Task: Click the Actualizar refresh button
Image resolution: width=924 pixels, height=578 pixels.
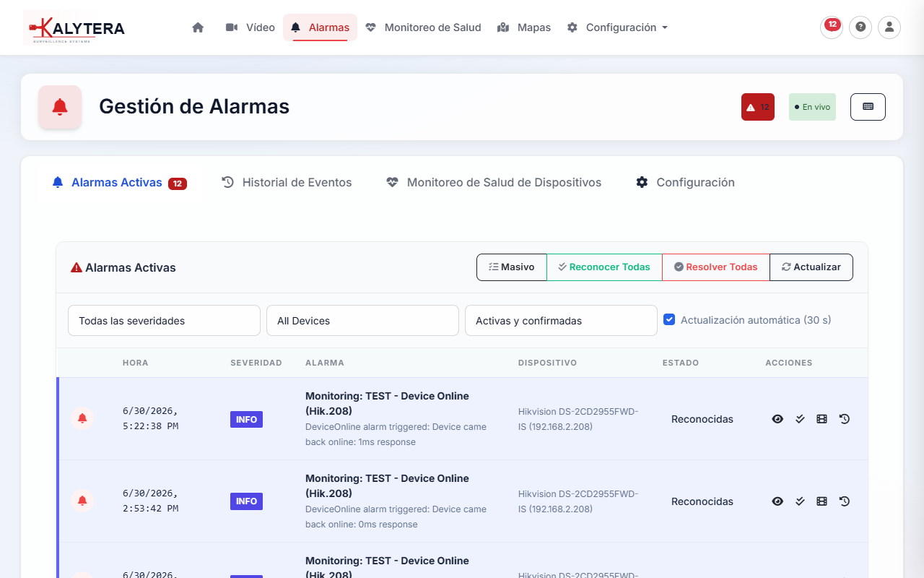Action: pyautogui.click(x=811, y=267)
